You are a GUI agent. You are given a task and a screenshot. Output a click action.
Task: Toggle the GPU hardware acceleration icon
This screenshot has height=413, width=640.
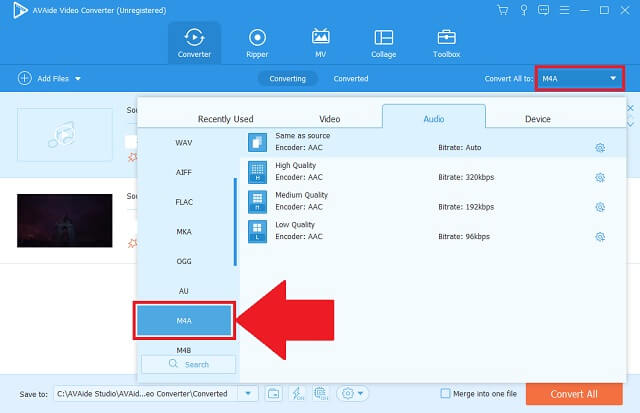click(321, 394)
